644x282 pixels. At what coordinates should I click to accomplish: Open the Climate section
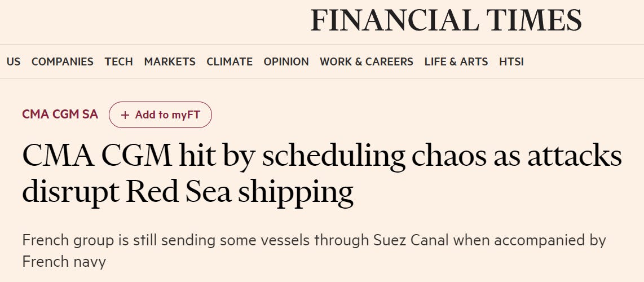coord(230,62)
